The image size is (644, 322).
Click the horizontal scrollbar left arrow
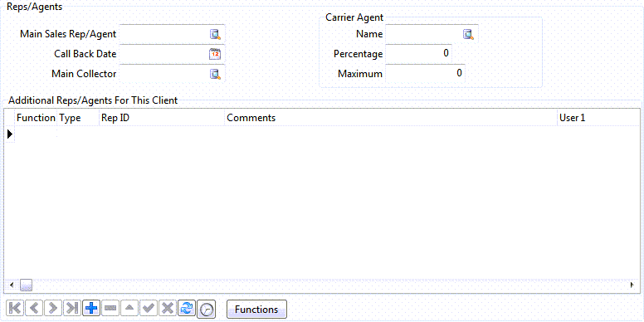(x=12, y=285)
